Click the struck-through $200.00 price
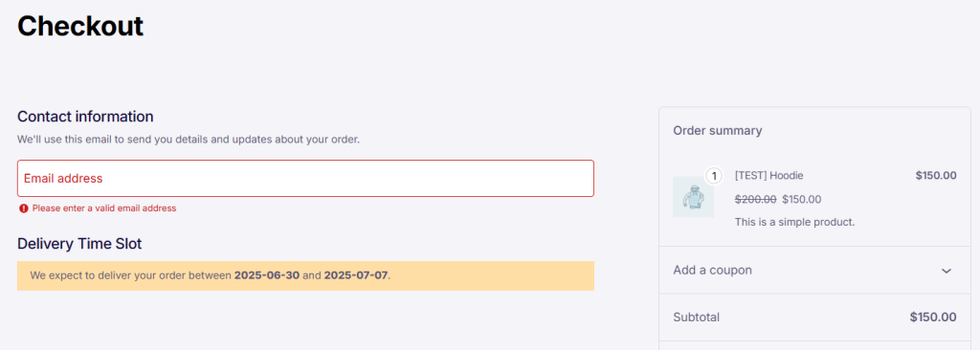 (756, 199)
